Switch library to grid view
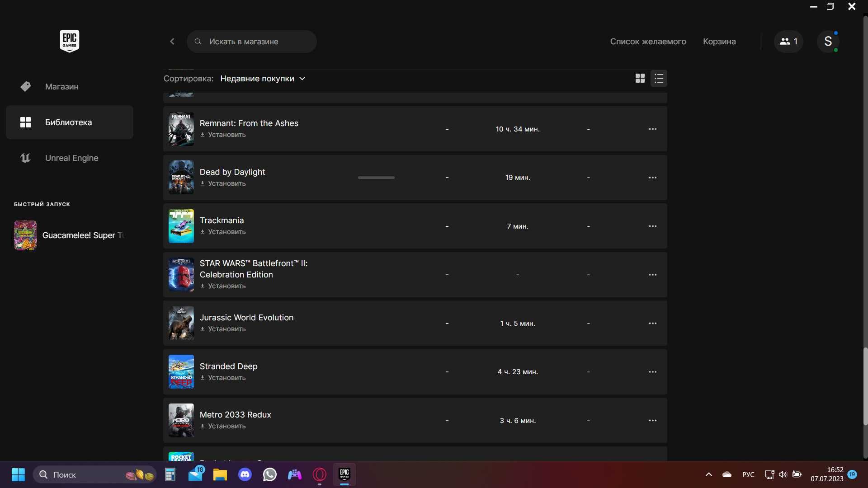 pyautogui.click(x=640, y=79)
